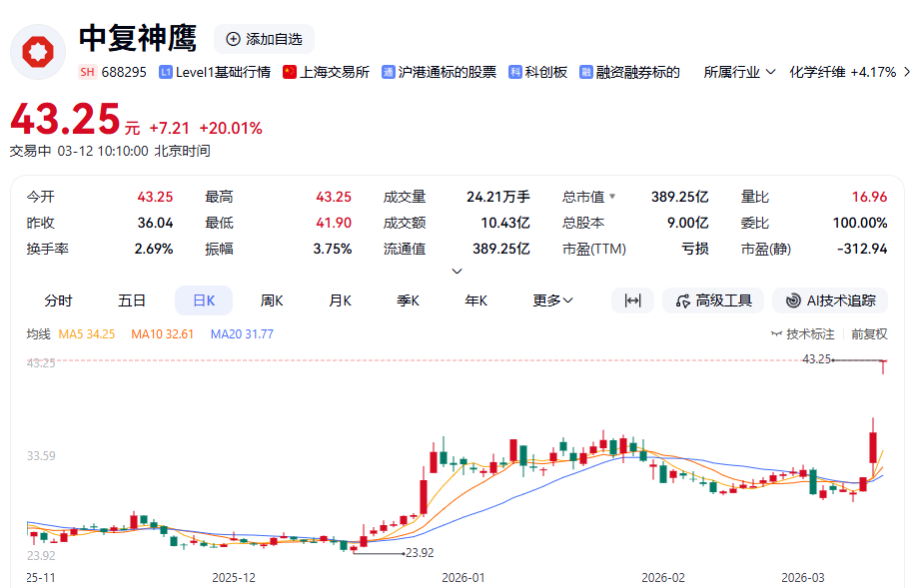This screenshot has height=588, width=914.
Task: Open the 总市值 dropdown triangle
Action: 612,197
